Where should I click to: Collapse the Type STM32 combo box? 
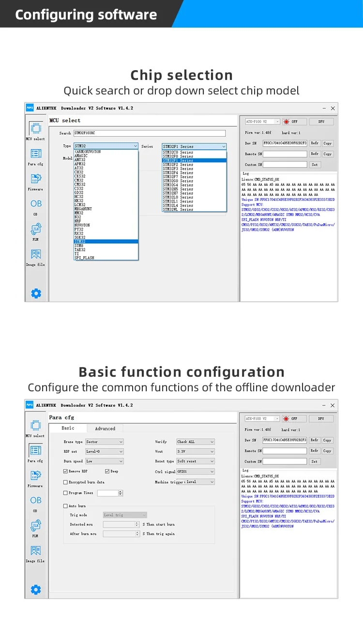[x=106, y=146]
